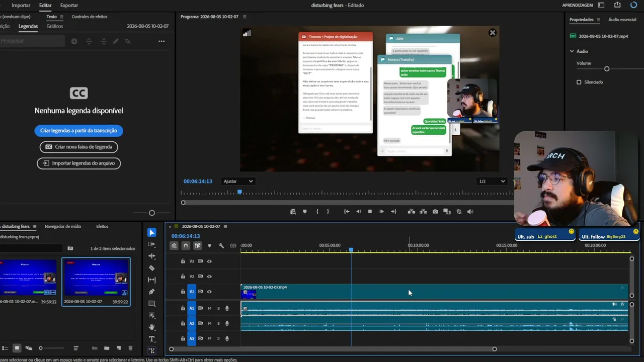Move the Program monitor blue playhead

coord(239,192)
